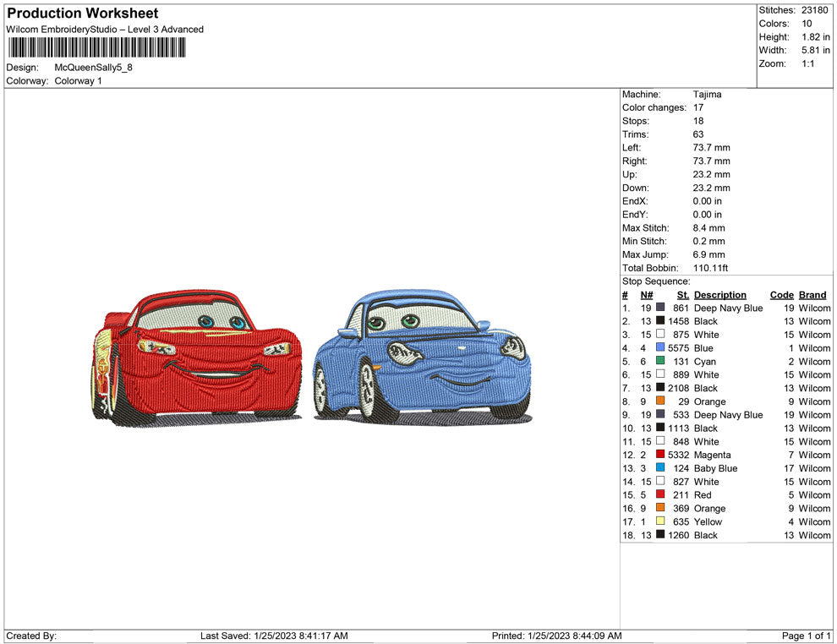Click the Page 1 of 1 footer text
Screen dimensions: 837x644
807,636
